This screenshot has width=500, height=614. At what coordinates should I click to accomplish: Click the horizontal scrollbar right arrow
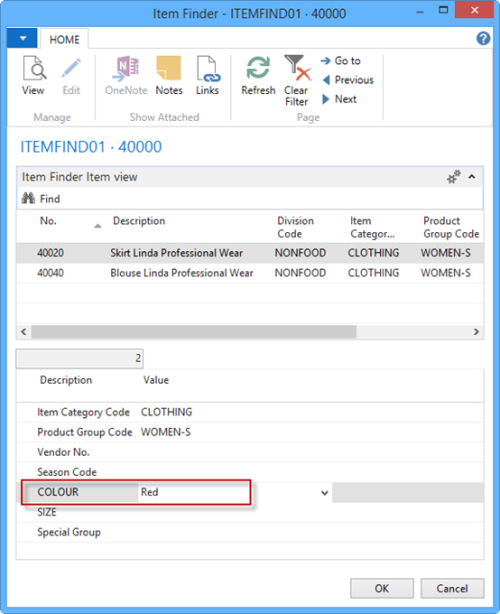(476, 332)
